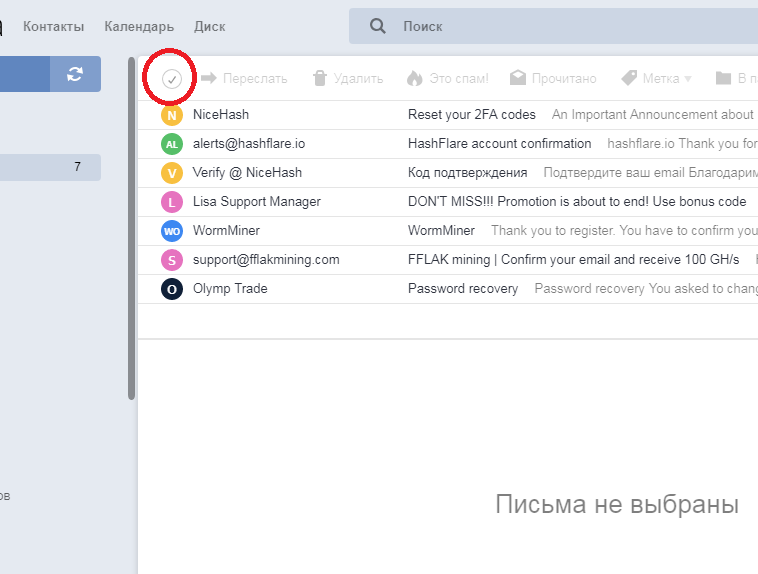The height and width of the screenshot is (574, 758).
Task: Open the Календарь menu item
Action: (139, 27)
